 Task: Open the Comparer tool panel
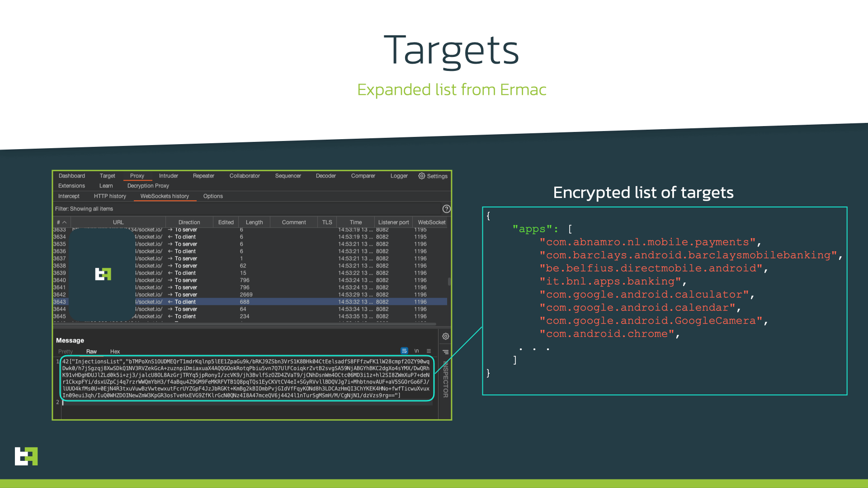(x=363, y=175)
